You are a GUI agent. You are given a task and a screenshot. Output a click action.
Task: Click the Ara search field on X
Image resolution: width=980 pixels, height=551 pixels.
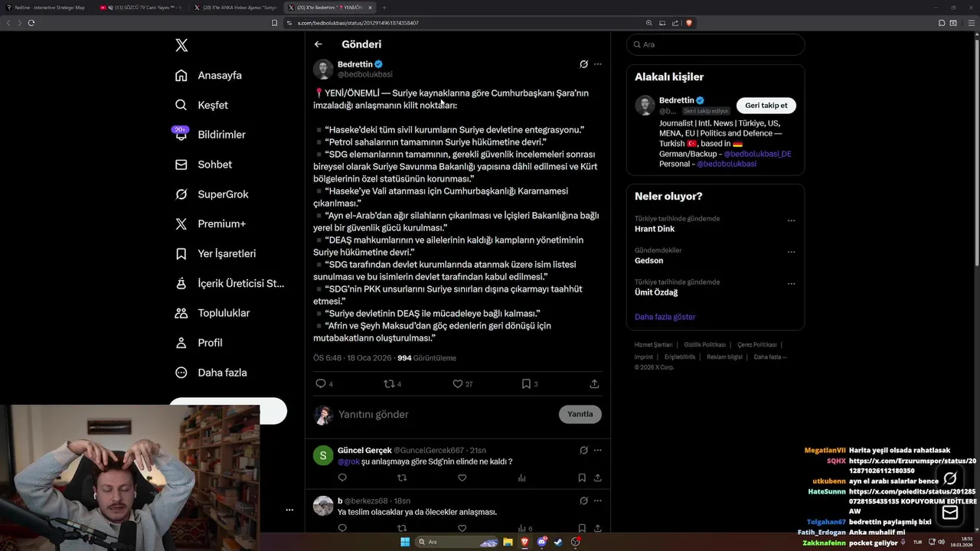click(x=715, y=44)
